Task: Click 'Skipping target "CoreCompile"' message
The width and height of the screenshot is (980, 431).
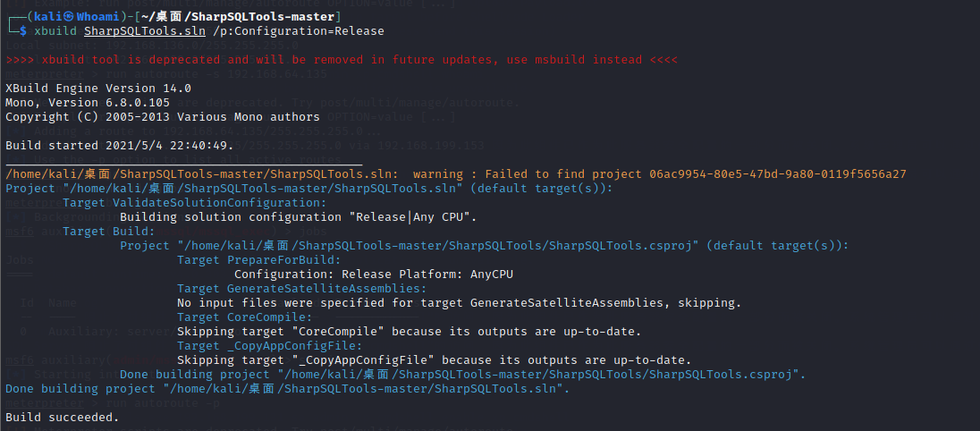Action: pos(409,332)
